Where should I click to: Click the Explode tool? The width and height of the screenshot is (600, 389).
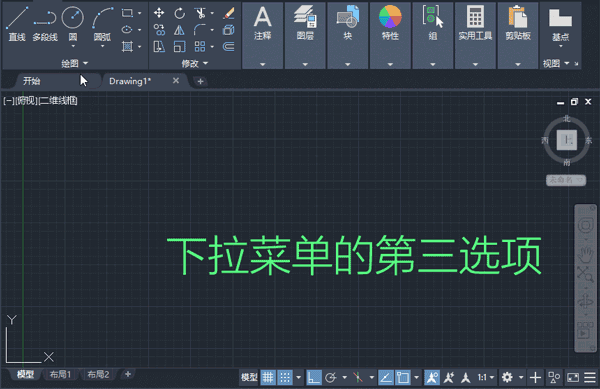(228, 30)
